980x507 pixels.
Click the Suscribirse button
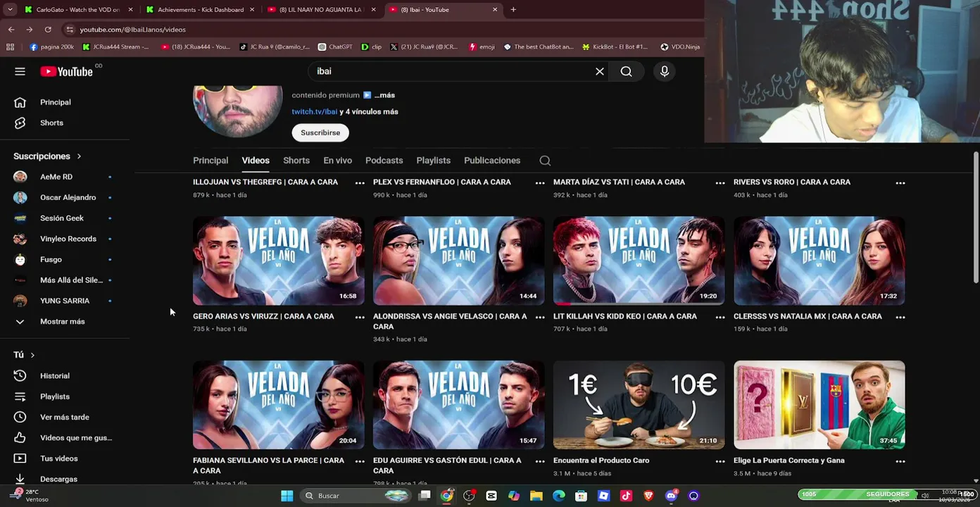click(x=320, y=133)
